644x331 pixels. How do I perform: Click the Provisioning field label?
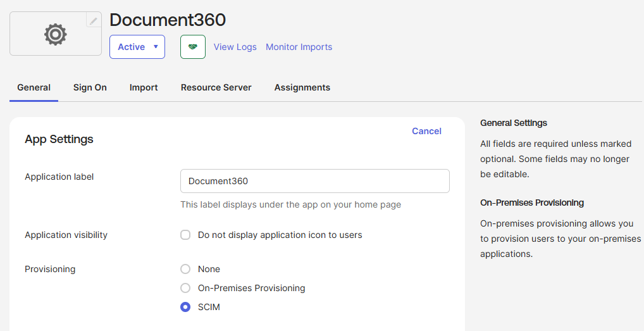pyautogui.click(x=50, y=269)
